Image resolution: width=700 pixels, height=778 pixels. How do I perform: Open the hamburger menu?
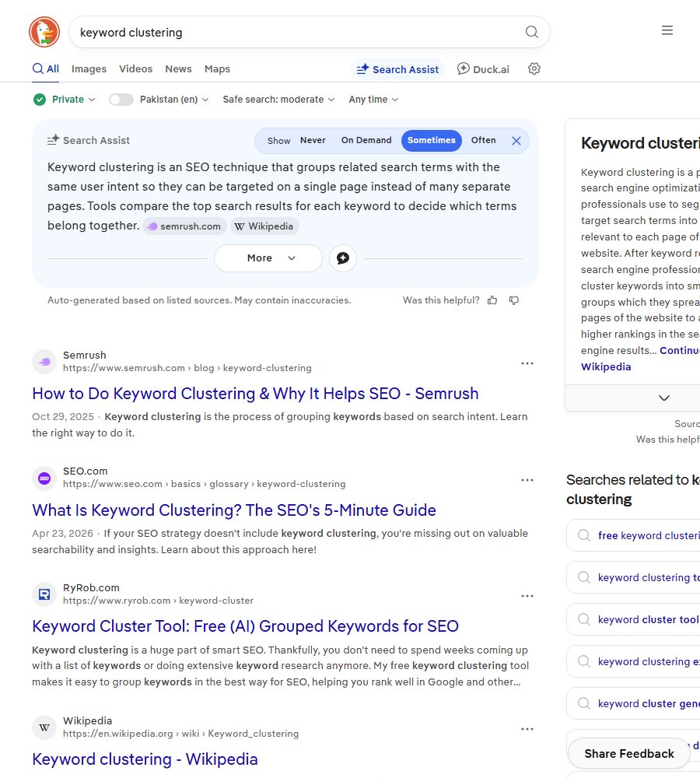[x=667, y=30]
